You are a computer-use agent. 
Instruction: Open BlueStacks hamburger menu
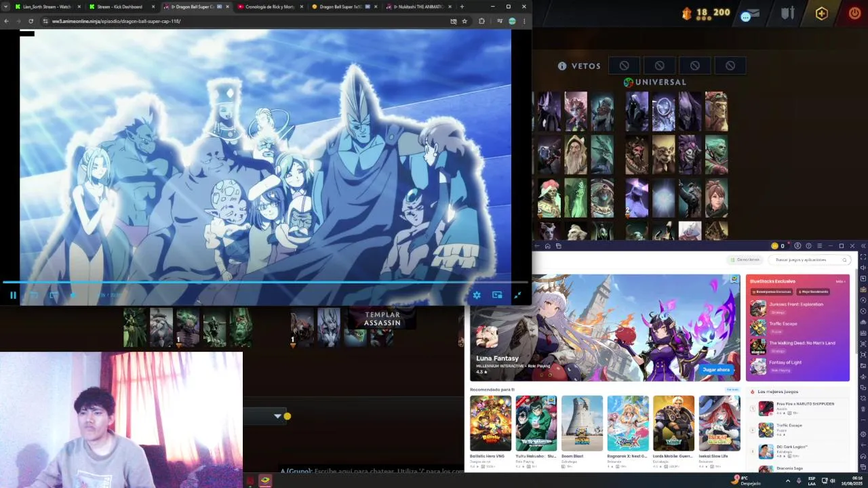click(x=819, y=246)
